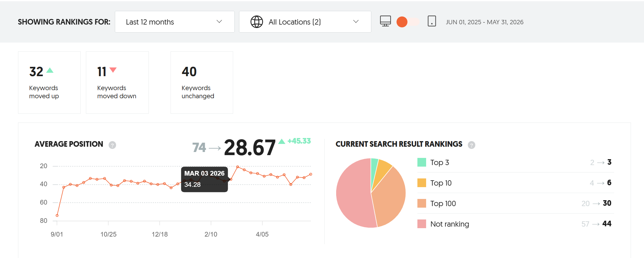Click the orange Top 100 legend swatch
Image resolution: width=644 pixels, height=258 pixels.
point(422,203)
